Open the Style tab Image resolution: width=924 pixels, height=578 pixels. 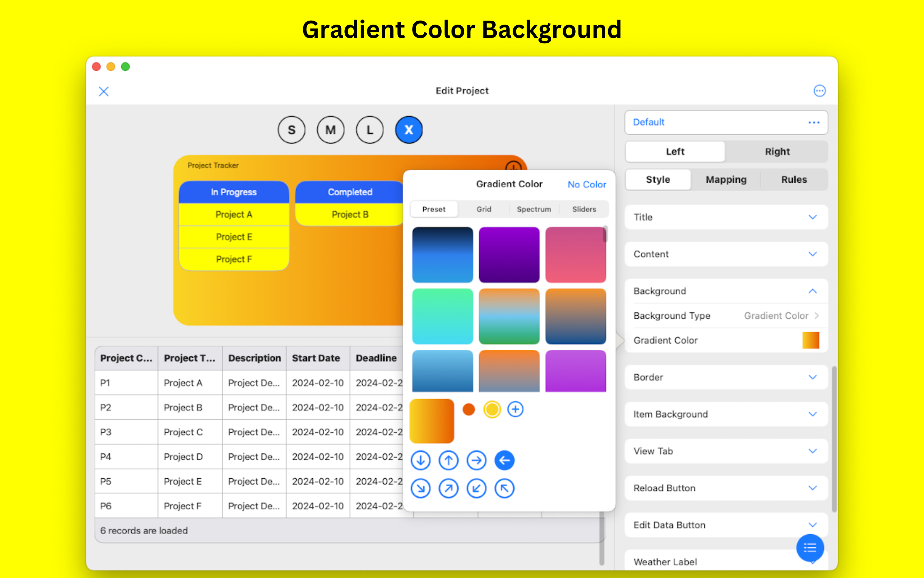coord(658,180)
